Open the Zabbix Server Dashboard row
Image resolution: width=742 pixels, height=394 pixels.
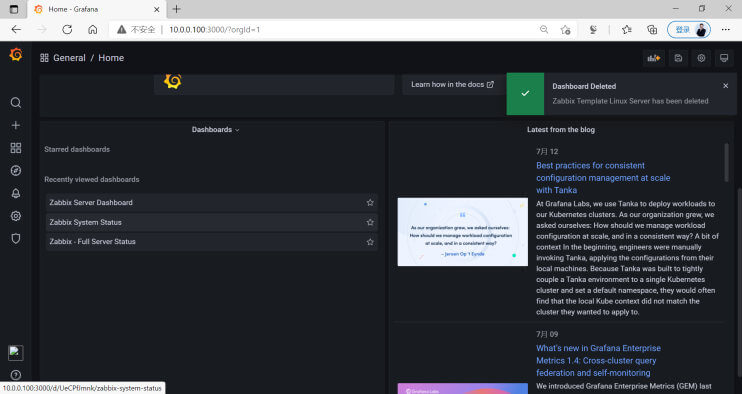(x=212, y=202)
